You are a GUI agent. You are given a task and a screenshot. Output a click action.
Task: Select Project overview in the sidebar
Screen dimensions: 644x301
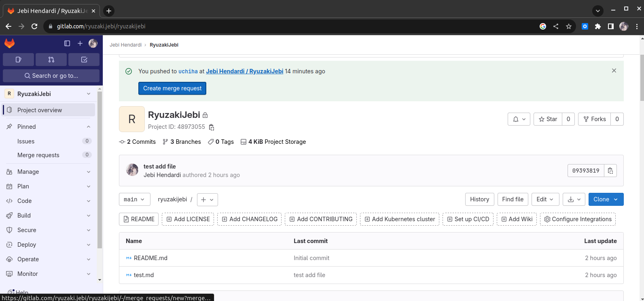coord(49,110)
